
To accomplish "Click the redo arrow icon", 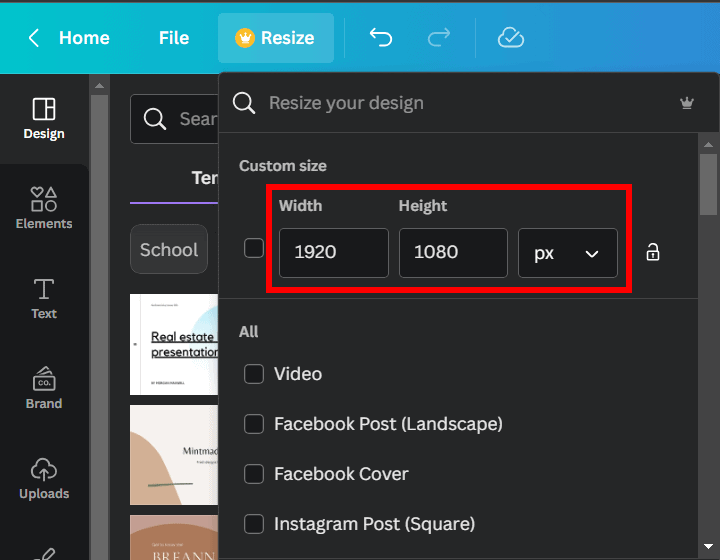I will pos(438,38).
